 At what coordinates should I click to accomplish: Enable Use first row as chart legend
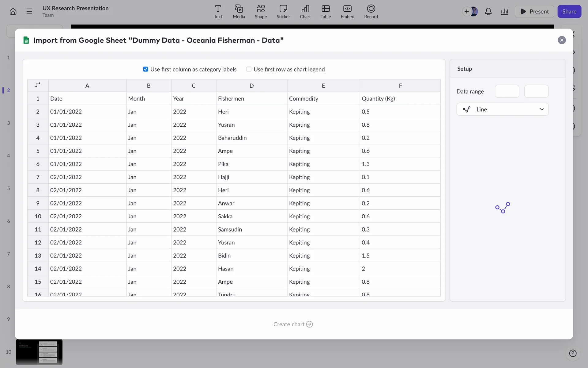(249, 69)
